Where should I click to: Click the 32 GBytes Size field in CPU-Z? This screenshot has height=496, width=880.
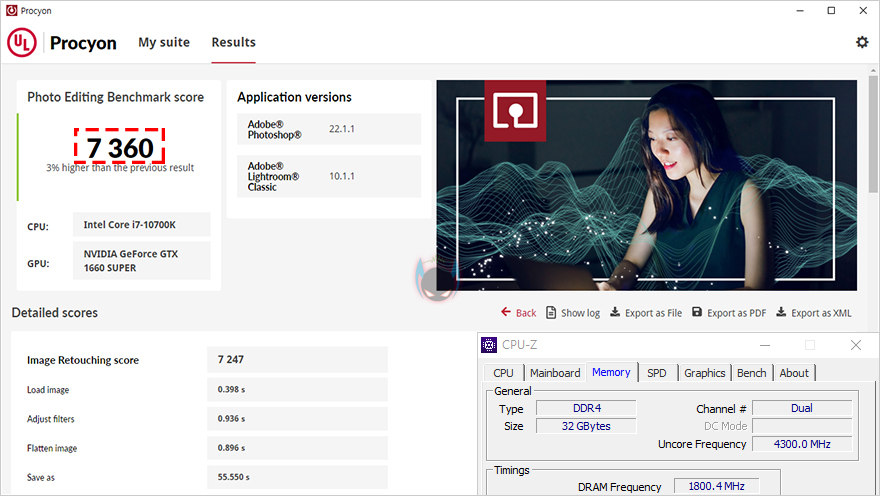[586, 426]
